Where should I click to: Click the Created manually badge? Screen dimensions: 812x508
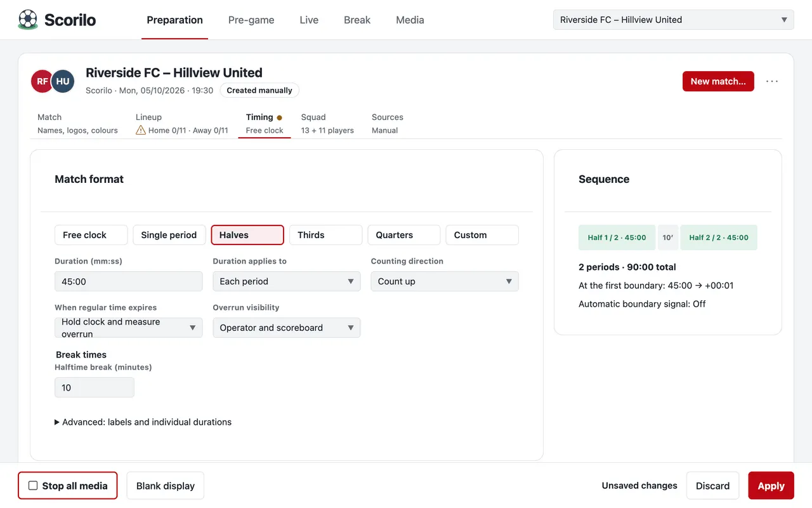tap(259, 90)
